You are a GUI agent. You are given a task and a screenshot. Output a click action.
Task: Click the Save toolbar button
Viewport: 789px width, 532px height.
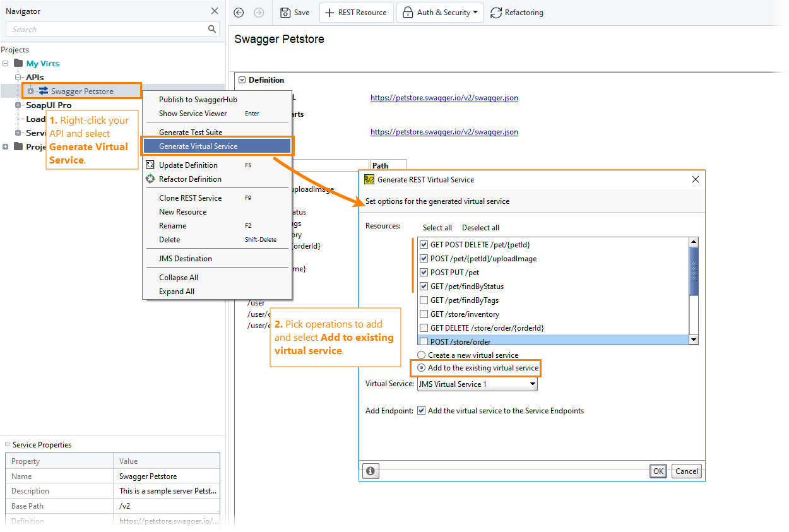pyautogui.click(x=295, y=13)
